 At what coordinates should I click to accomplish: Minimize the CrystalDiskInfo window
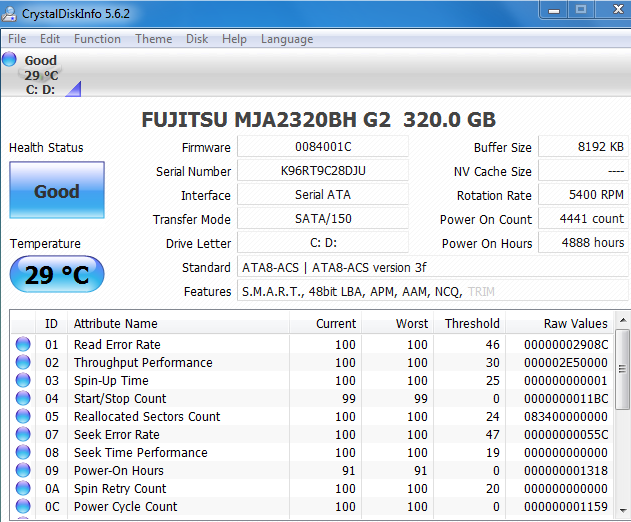(x=554, y=10)
